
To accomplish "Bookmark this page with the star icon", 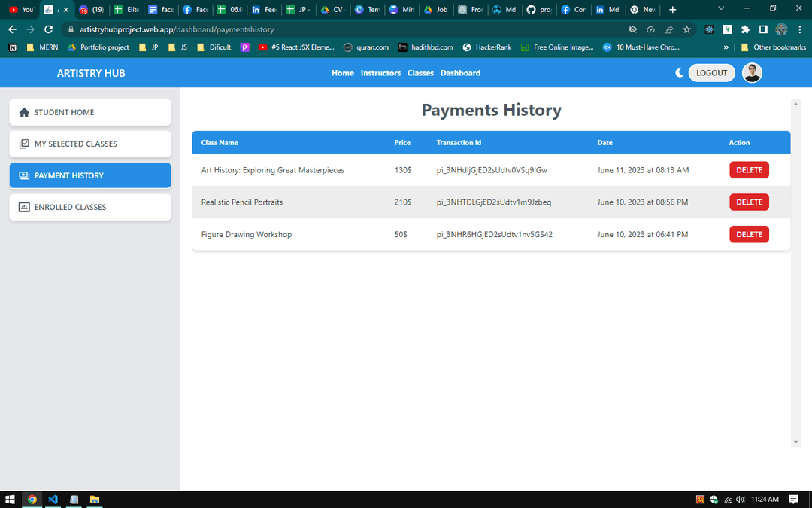I will (x=686, y=29).
